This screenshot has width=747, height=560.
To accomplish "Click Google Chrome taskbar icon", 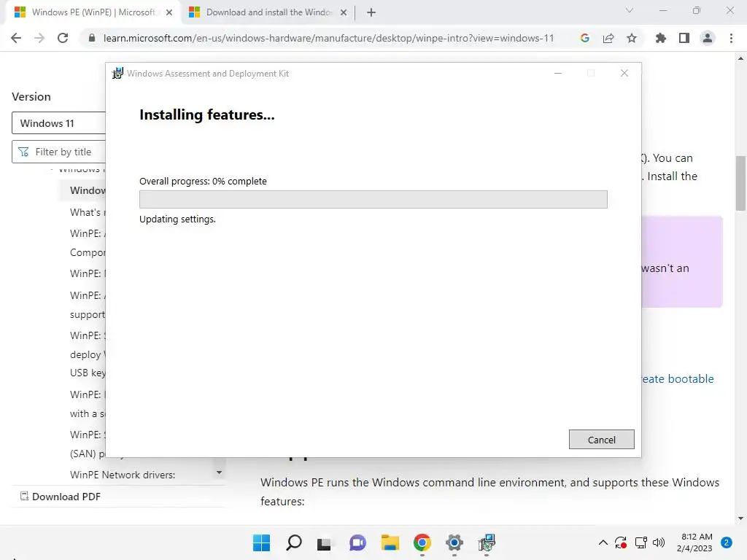I will coord(422,542).
